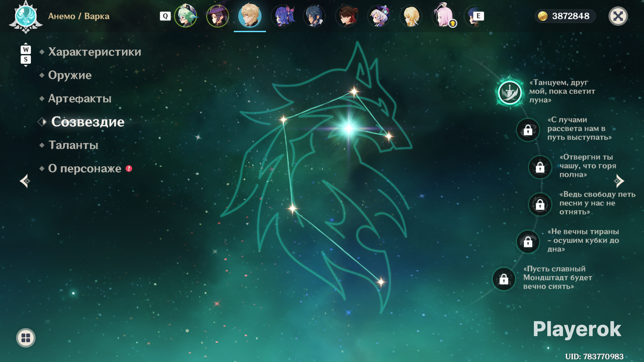Open the Таланты menu section
Image resolution: width=644 pixels, height=362 pixels.
tap(73, 145)
